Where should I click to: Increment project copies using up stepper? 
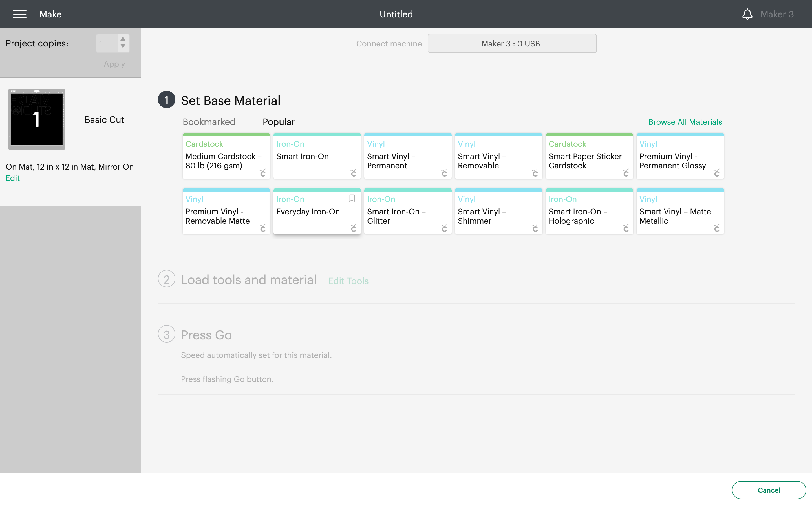point(123,39)
